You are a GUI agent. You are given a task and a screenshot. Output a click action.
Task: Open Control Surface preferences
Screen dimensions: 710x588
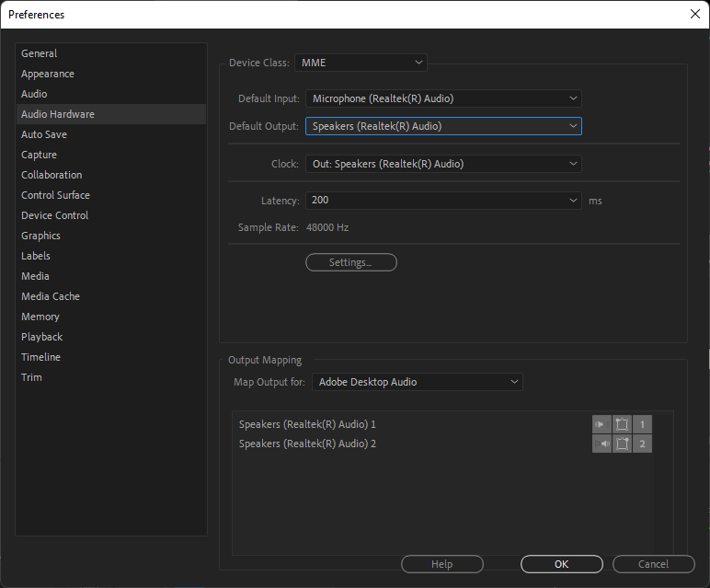pos(111,195)
